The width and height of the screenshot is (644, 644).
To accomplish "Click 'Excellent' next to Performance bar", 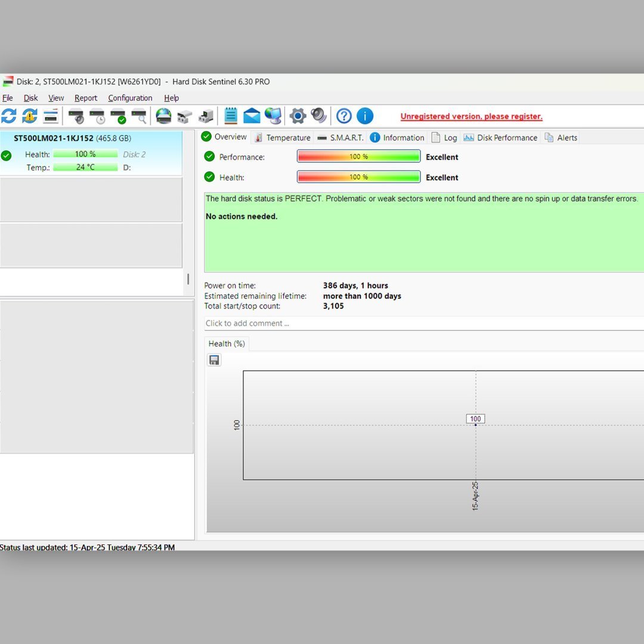I will (x=442, y=157).
